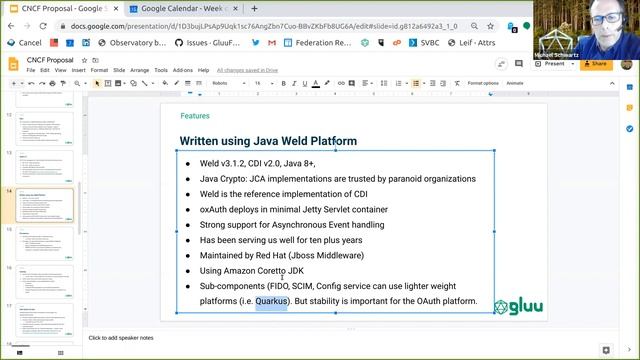Switch to the Google Calendar browser tab
This screenshot has width=640, height=360.
click(184, 9)
